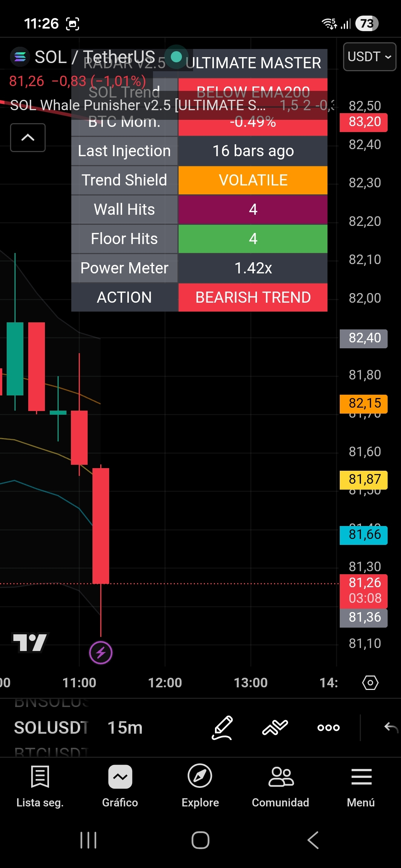Select the SOLUSDT symbol button
401x868 pixels.
click(51, 727)
